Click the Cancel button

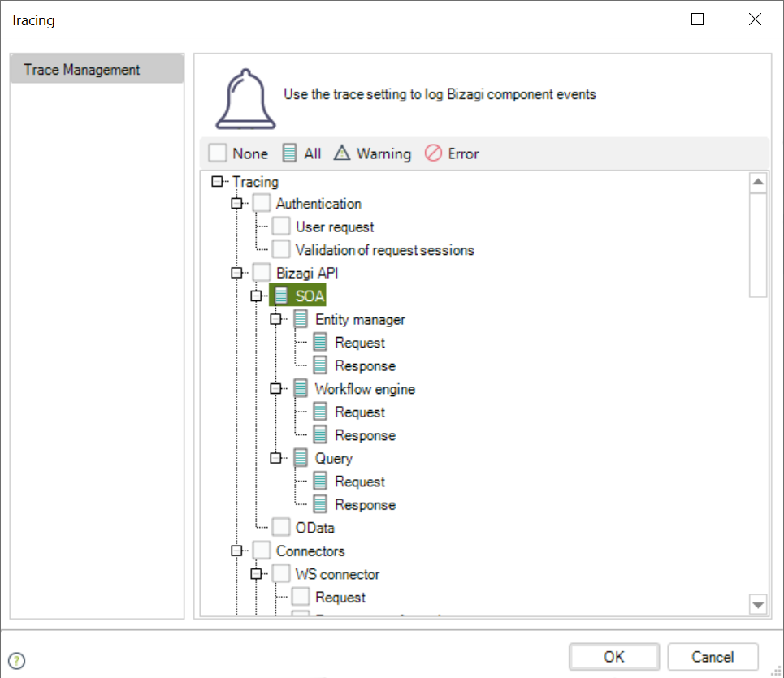click(713, 657)
